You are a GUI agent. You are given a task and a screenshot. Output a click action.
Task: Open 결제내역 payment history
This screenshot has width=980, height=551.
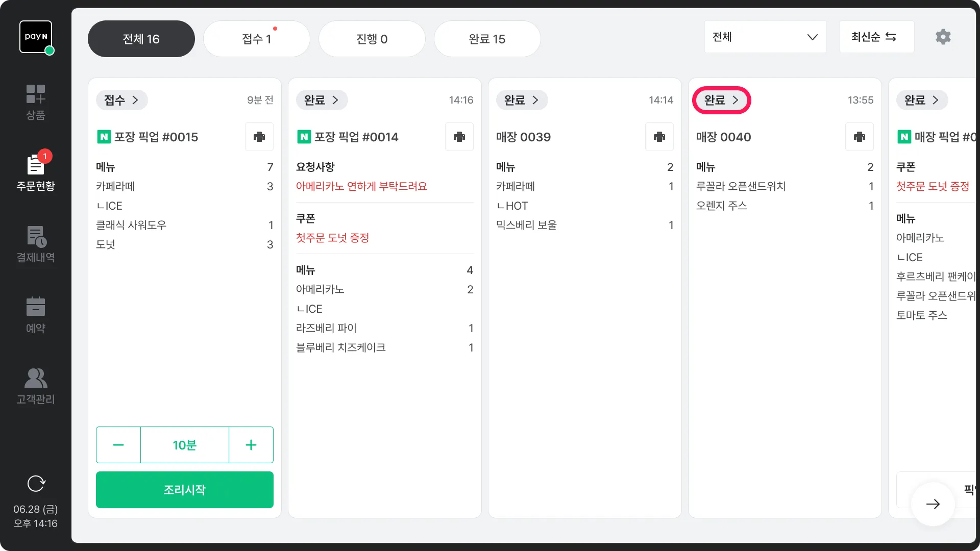click(x=36, y=244)
